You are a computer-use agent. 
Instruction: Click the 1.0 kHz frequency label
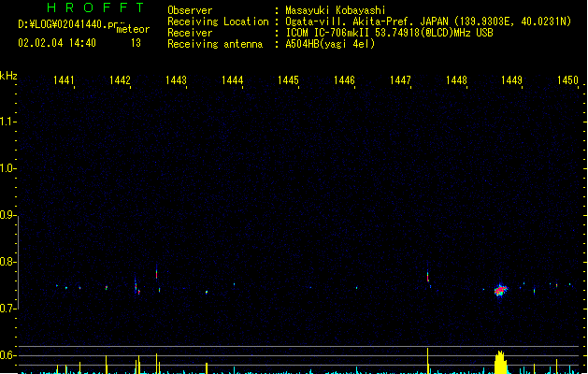[x=7, y=168]
